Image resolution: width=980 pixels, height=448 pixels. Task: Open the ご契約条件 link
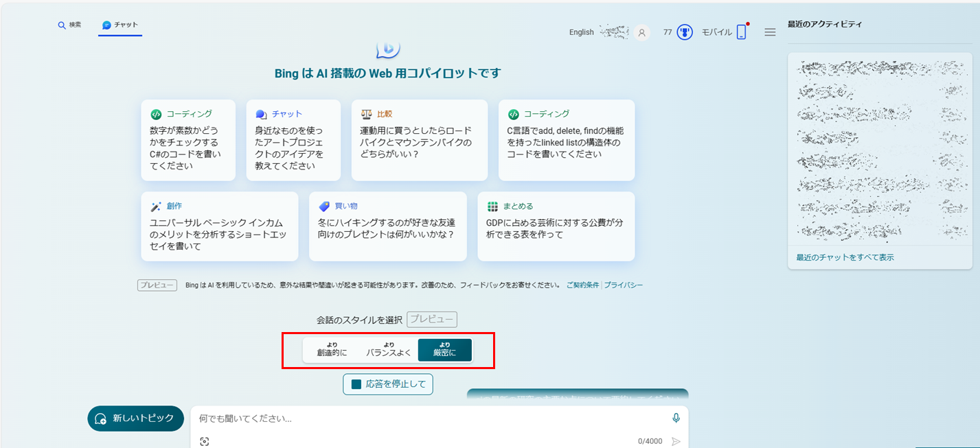tap(582, 285)
